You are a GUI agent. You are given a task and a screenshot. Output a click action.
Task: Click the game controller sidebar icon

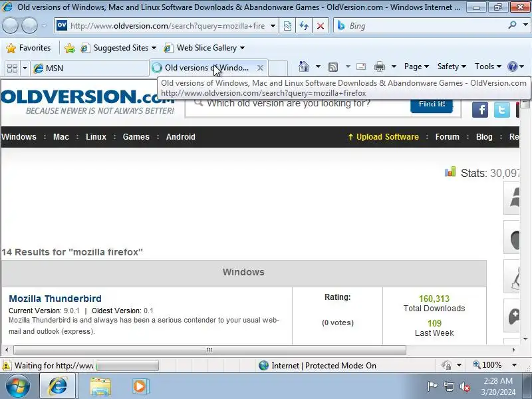pos(513,315)
